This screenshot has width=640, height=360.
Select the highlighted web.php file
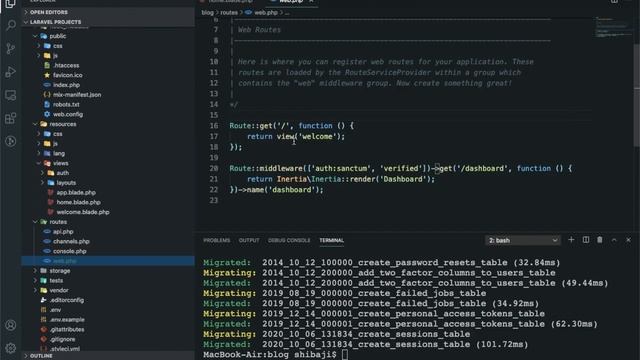coord(108,261)
